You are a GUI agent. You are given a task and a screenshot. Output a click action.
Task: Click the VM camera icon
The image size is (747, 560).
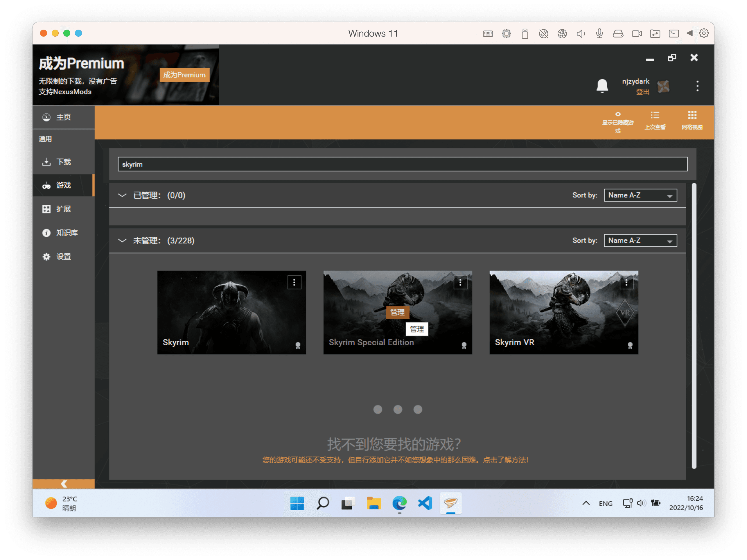[x=637, y=33]
